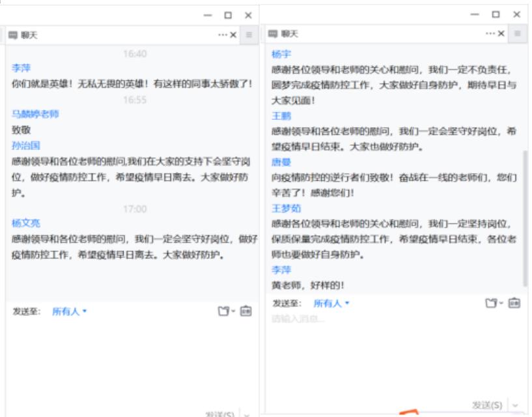Viewport: 532px width, 417px height.
Task: Close the 聊天 tab in right window
Action: (501, 33)
